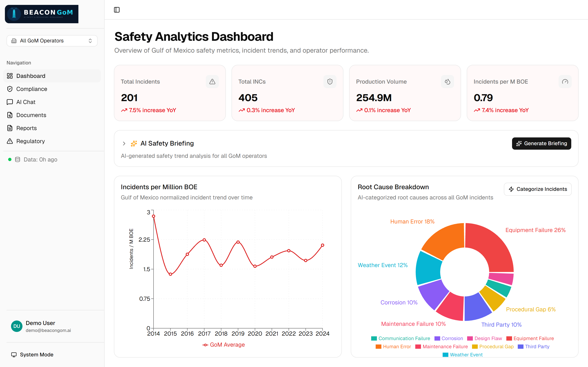
Task: Switch to the Compliance section
Action: (x=32, y=89)
